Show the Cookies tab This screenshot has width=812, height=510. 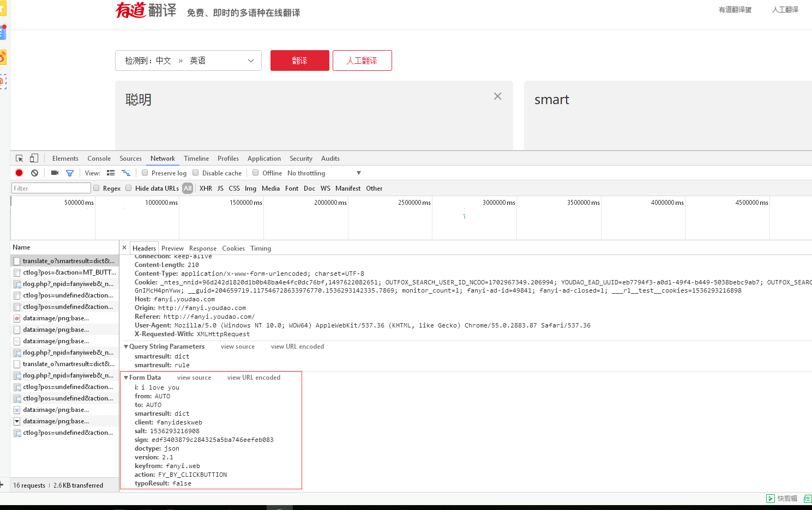tap(233, 248)
